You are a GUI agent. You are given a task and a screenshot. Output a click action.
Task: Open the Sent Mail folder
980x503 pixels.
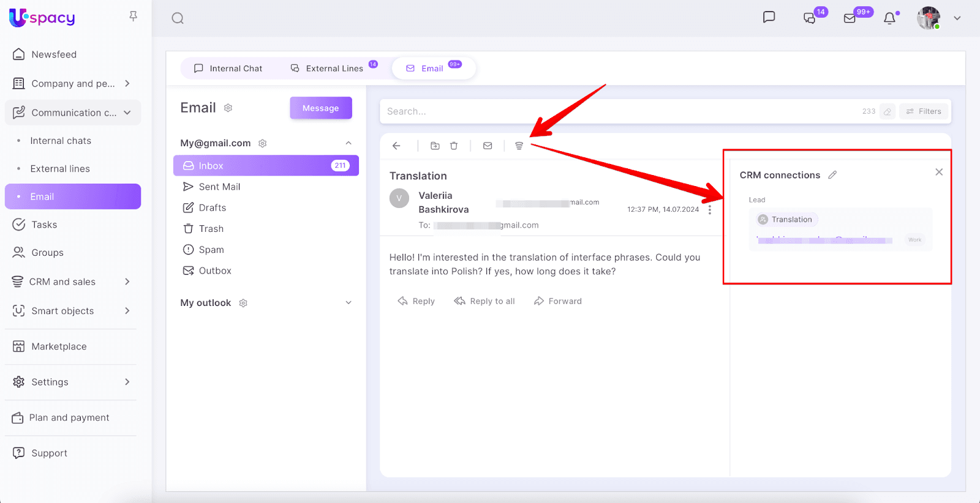tap(219, 187)
